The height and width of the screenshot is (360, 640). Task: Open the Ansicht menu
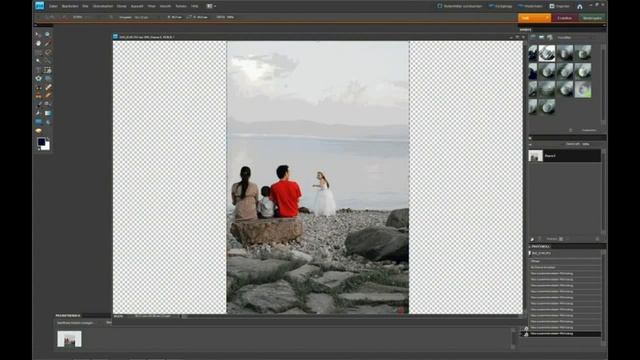165,6
